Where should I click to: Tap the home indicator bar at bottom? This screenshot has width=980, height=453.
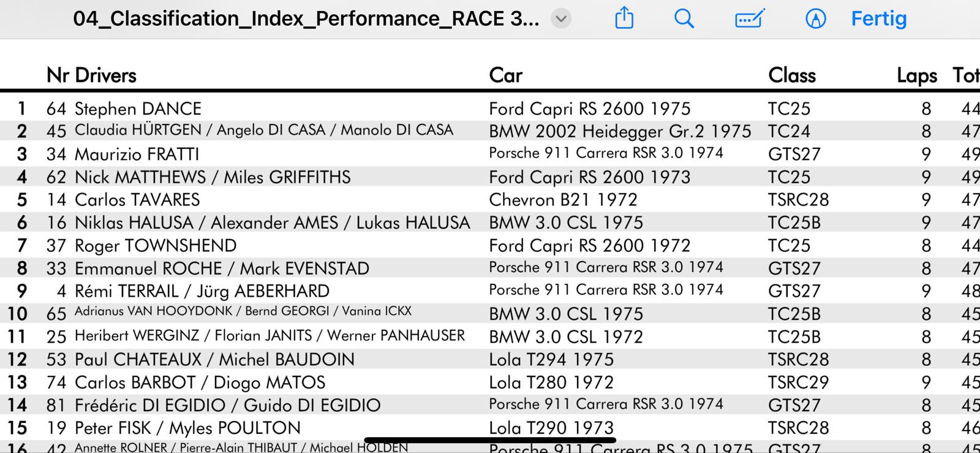[x=489, y=440]
